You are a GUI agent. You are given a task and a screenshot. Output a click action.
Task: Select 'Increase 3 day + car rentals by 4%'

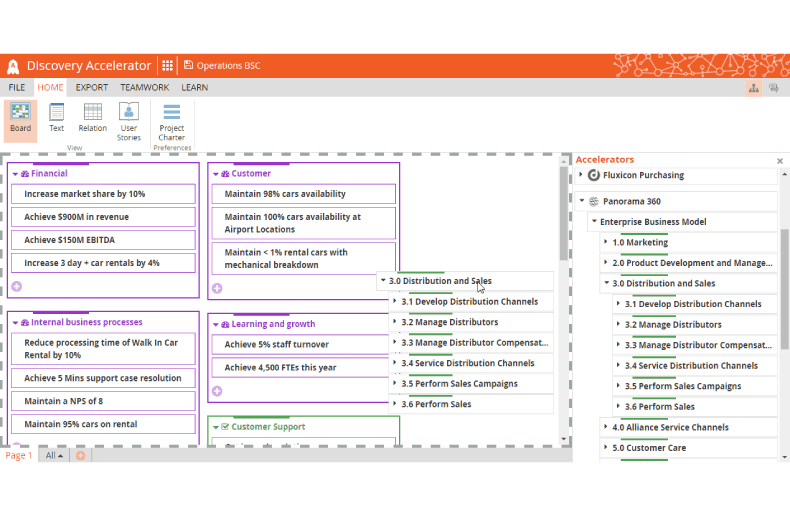coord(103,263)
